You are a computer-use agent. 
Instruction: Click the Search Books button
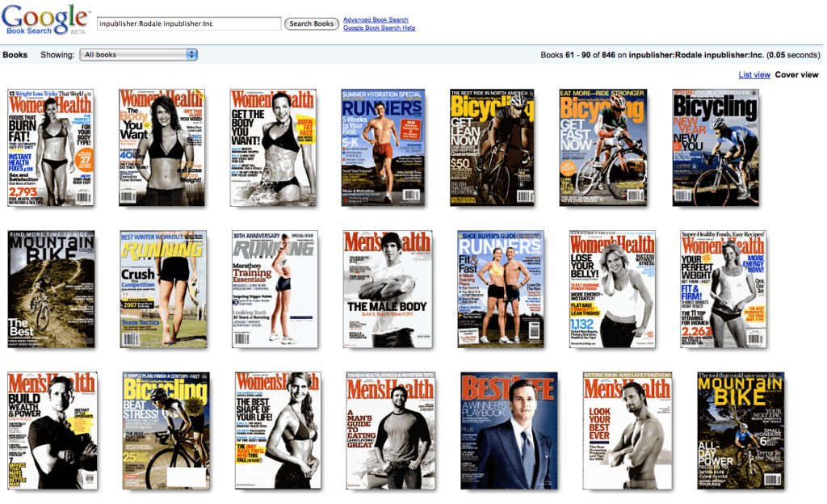point(311,23)
